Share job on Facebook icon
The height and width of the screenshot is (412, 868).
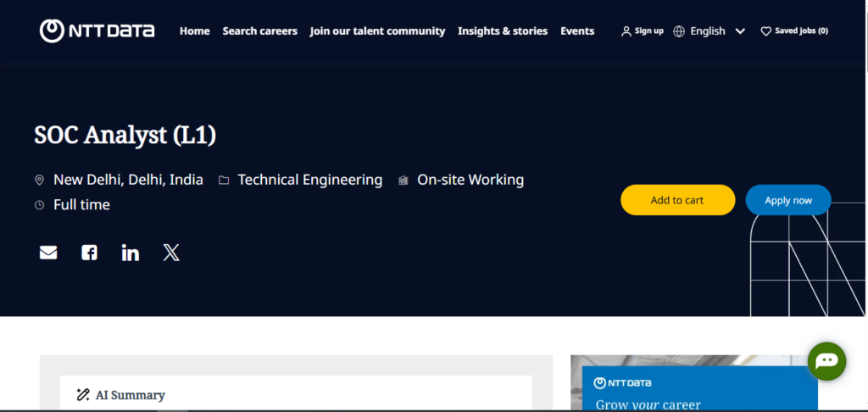click(89, 253)
